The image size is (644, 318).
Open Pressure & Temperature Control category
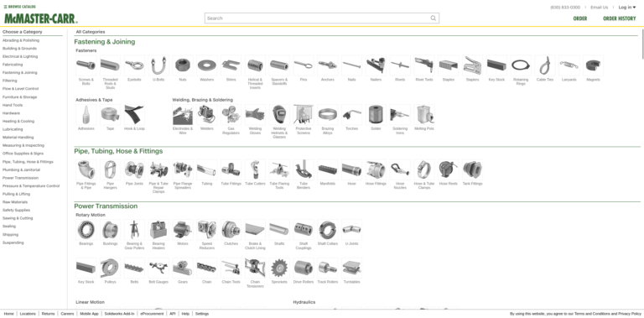tap(31, 186)
